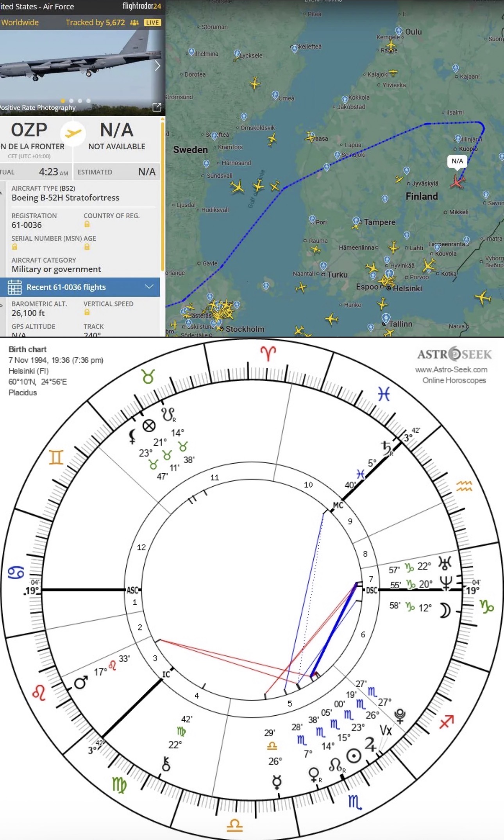The image size is (504, 840).
Task: Click the flightradar24 logo
Action: (141, 6)
